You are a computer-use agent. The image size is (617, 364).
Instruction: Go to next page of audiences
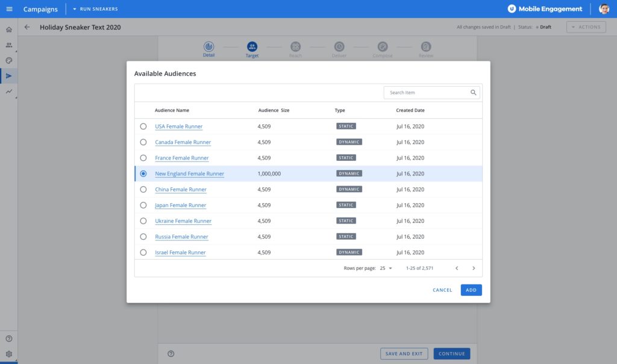(474, 268)
